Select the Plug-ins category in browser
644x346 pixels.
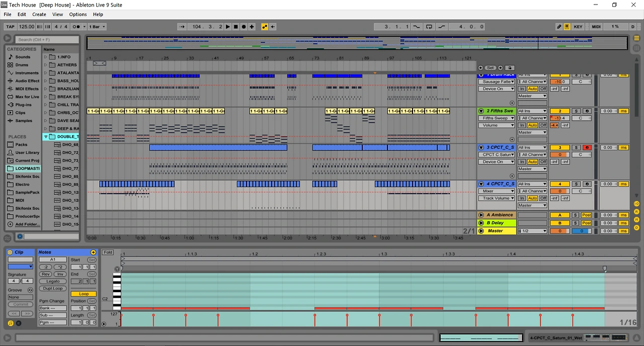click(23, 105)
